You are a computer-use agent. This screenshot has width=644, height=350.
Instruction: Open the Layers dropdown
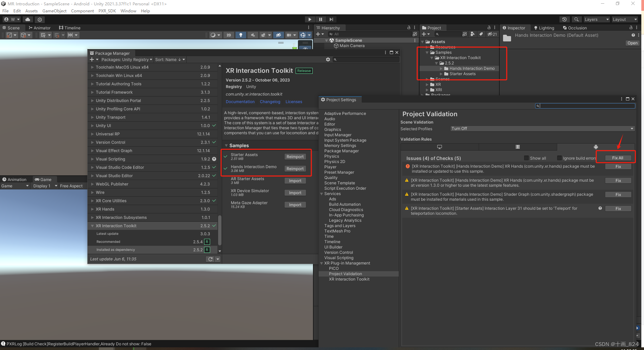point(597,19)
